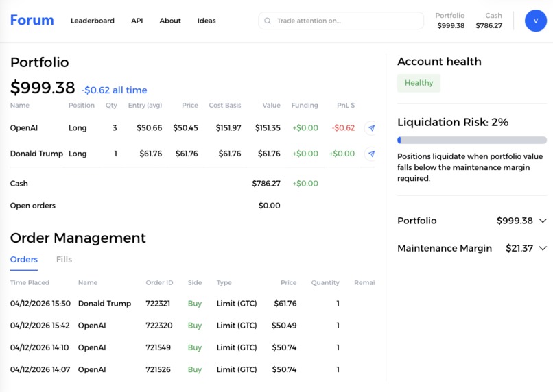Click the header Cash value $786.27
553x392 pixels.
pyautogui.click(x=489, y=26)
